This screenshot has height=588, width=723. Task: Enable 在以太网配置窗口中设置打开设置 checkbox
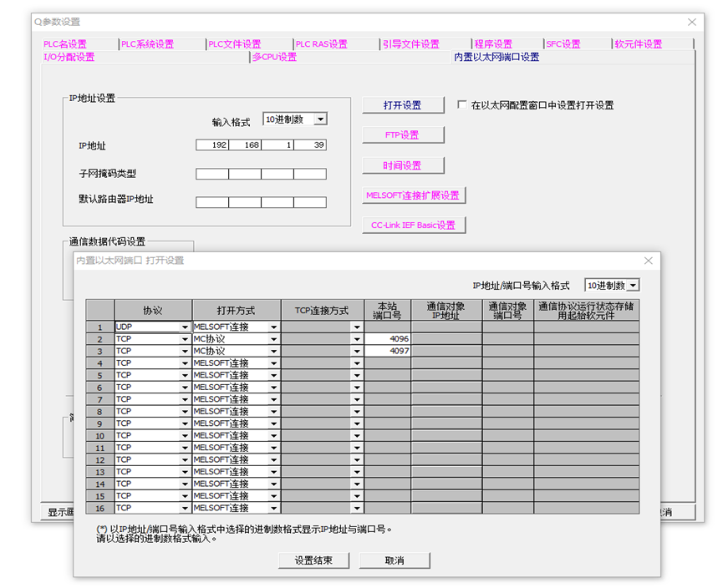click(x=461, y=104)
